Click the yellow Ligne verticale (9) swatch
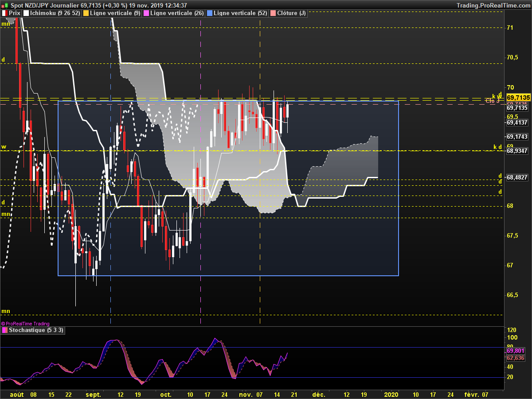The image size is (532, 399). (86, 13)
